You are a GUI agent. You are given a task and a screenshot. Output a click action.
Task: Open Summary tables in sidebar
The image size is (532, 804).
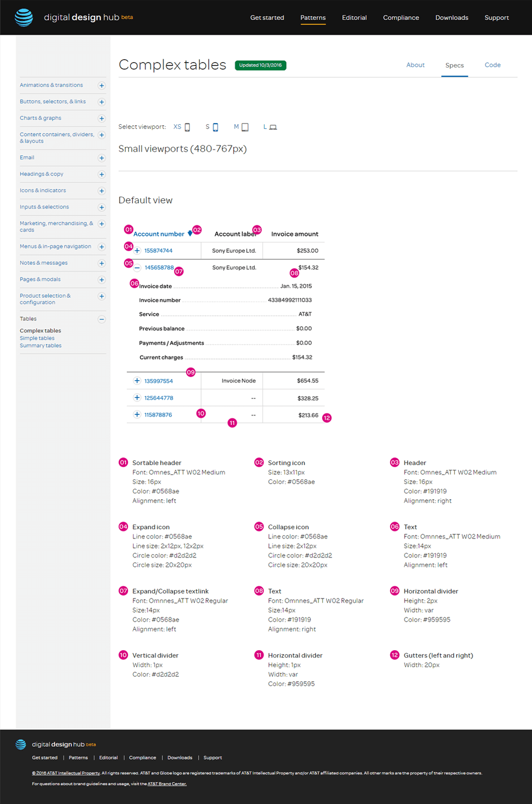coord(40,346)
